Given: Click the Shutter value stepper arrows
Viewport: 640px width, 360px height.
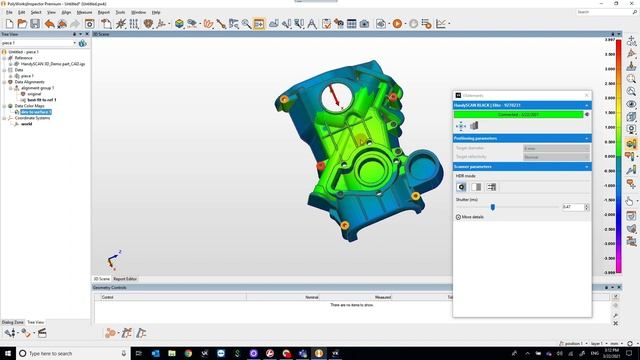Looking at the screenshot, I should pyautogui.click(x=587, y=207).
